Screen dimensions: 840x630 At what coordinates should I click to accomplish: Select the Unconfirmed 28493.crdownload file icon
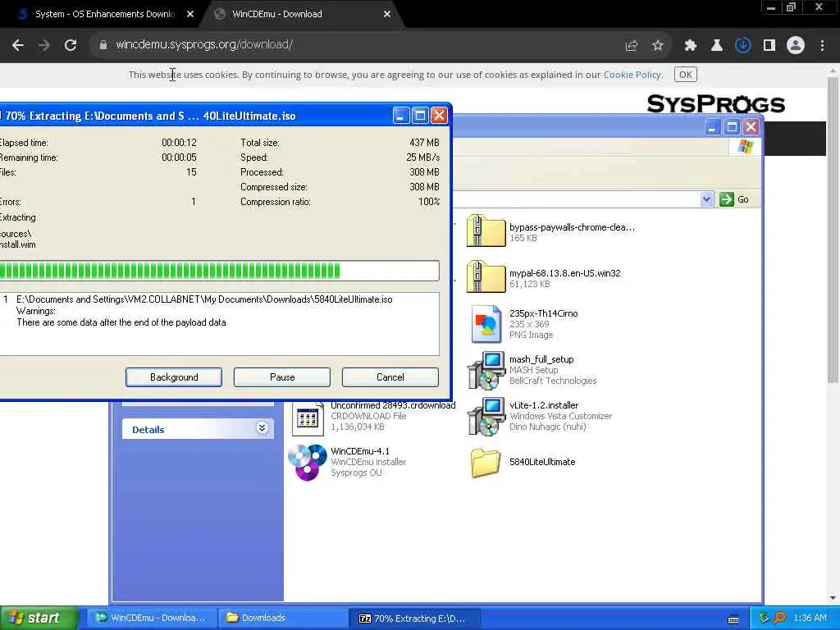[308, 418]
